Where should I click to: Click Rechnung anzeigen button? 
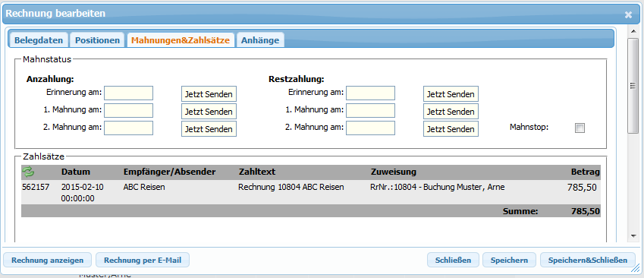47,261
